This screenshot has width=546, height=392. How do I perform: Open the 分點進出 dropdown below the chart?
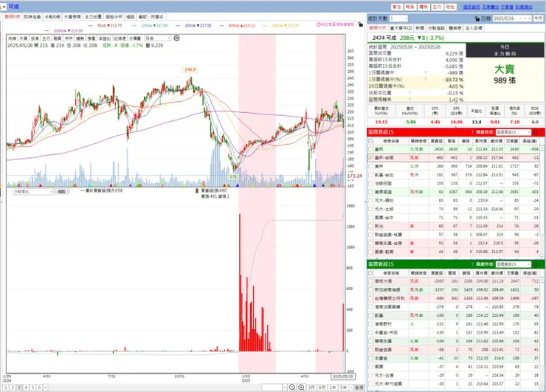[x=32, y=192]
